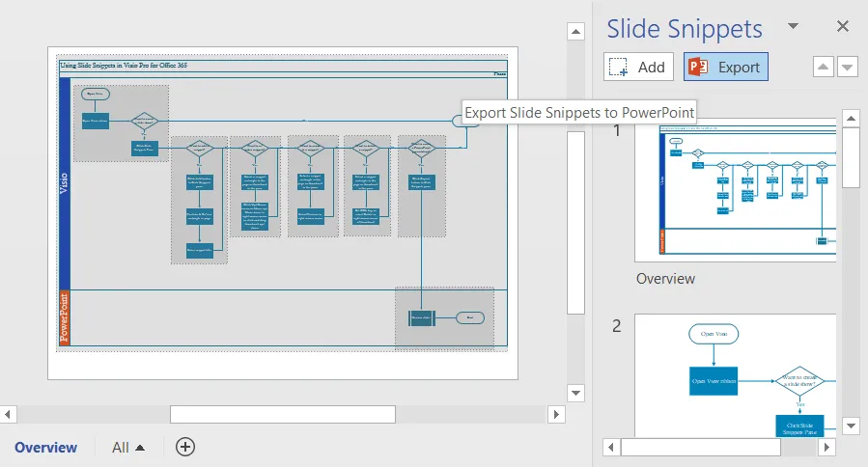Image resolution: width=868 pixels, height=467 pixels.
Task: Click the dashed rectangle icon on the Add button
Action: tap(618, 67)
